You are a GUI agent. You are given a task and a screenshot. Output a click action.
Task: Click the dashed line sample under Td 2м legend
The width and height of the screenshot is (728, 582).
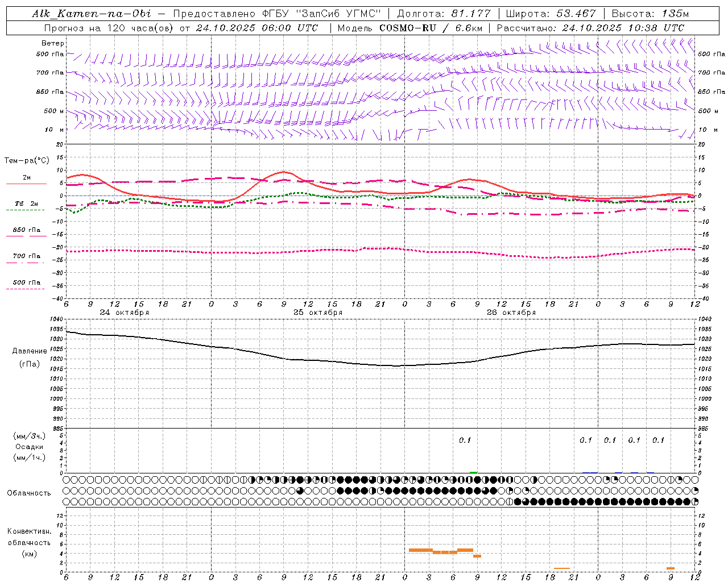(x=26, y=210)
